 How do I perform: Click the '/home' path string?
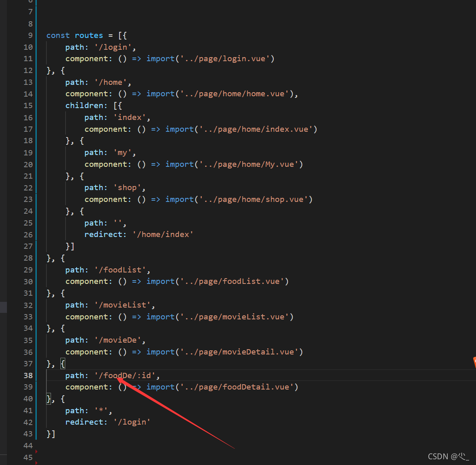coord(111,82)
